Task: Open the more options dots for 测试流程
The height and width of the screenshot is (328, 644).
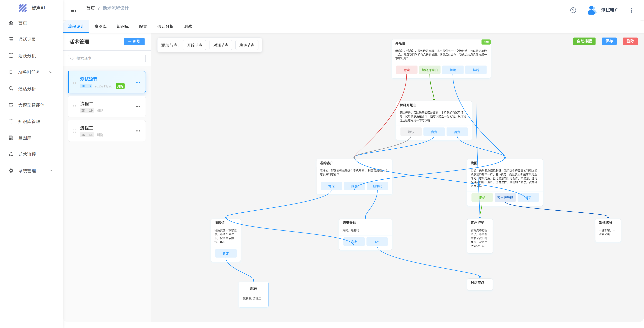Action: (x=138, y=82)
